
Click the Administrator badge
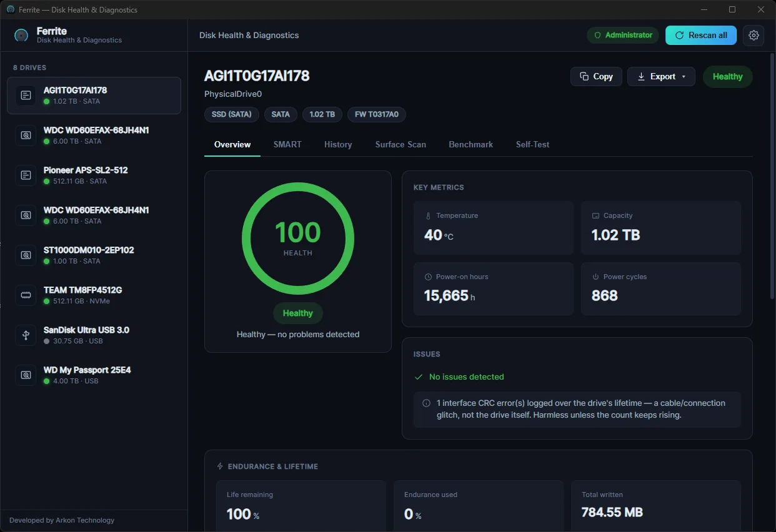623,36
